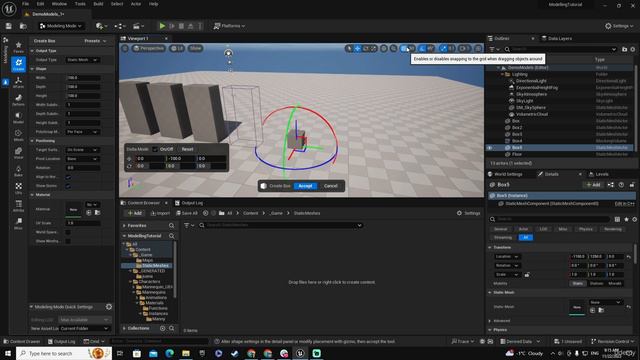The image size is (640, 360).
Task: Open the Target Surface dropdown
Action: [x=82, y=150]
